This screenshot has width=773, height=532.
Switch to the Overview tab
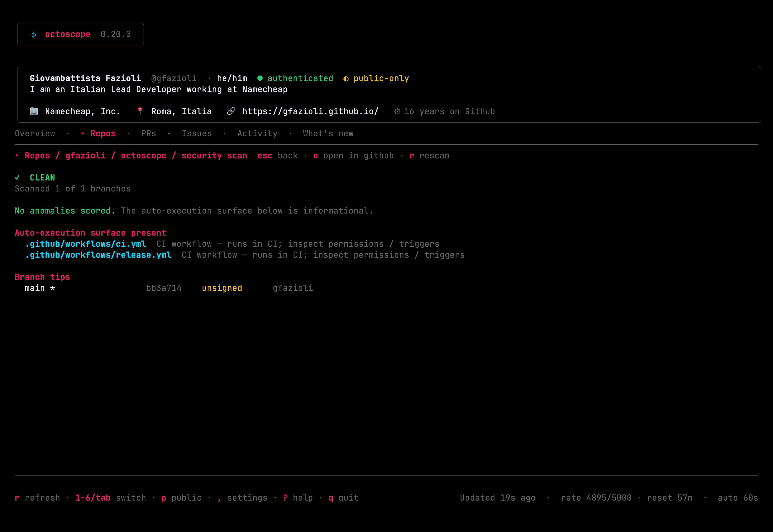click(35, 134)
